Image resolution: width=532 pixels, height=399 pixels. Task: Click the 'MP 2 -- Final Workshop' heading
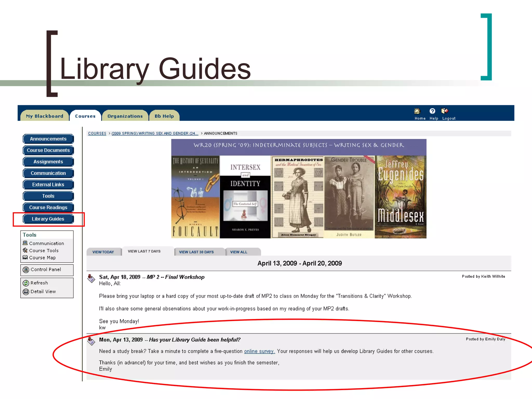[176, 277]
